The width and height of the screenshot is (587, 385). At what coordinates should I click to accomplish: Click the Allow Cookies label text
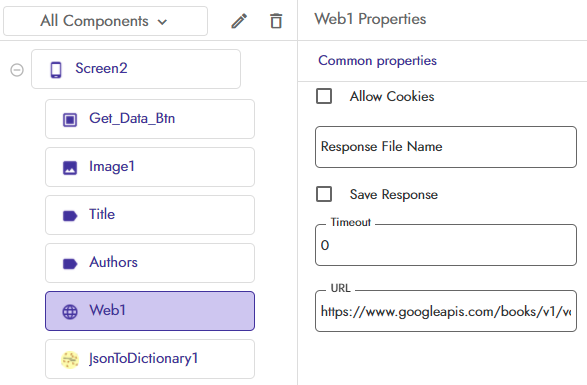pos(392,96)
